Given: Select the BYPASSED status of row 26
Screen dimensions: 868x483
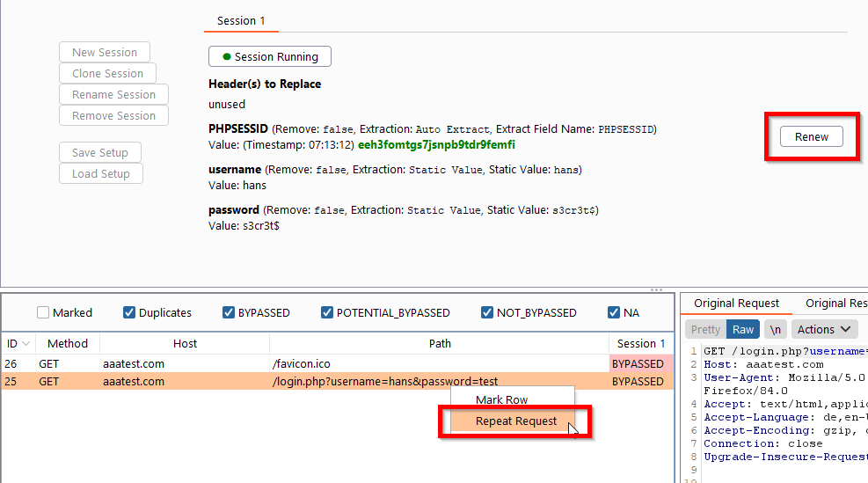Looking at the screenshot, I should 641,364.
